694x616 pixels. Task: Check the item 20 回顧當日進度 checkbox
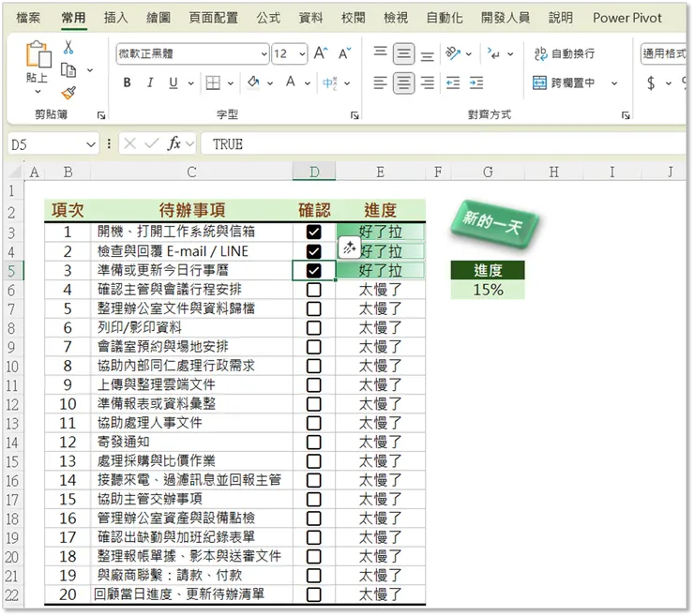[314, 594]
